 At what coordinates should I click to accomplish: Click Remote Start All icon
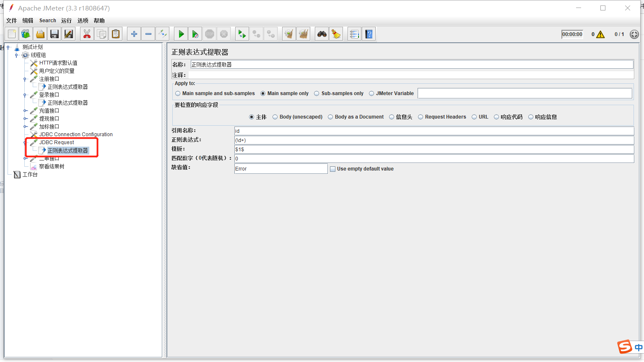(x=242, y=34)
